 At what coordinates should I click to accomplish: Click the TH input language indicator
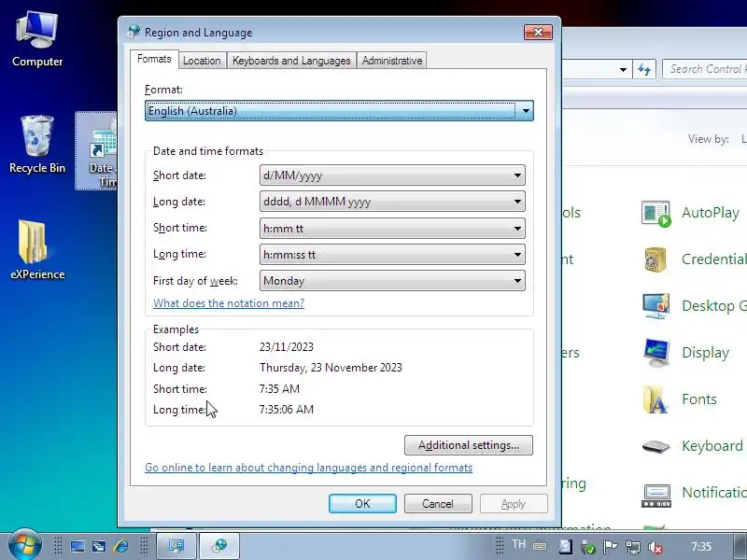(x=518, y=544)
